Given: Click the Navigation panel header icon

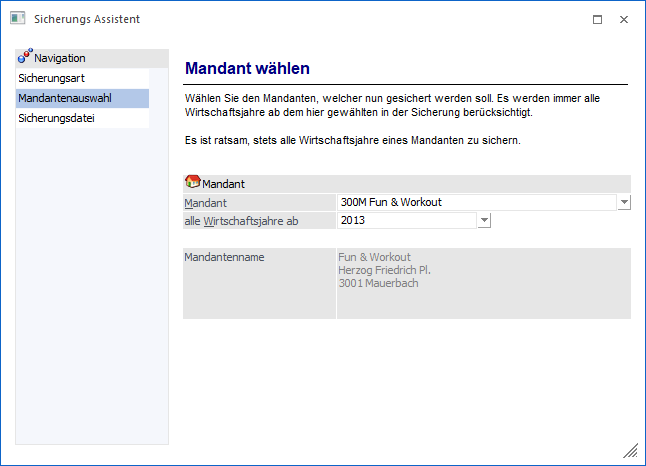Looking at the screenshot, I should (25, 58).
